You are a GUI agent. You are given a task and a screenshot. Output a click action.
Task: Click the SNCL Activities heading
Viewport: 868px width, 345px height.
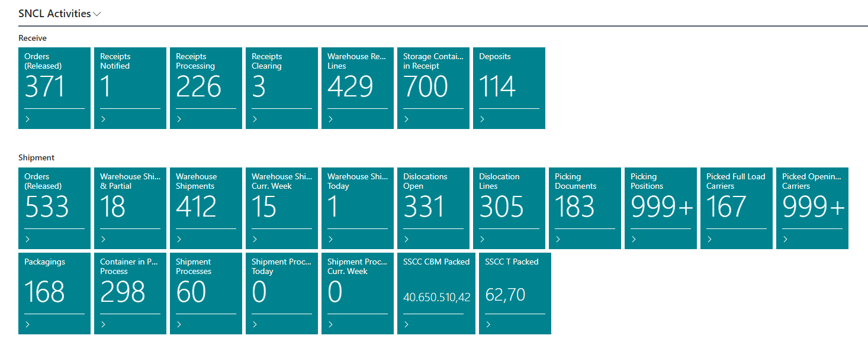[54, 14]
